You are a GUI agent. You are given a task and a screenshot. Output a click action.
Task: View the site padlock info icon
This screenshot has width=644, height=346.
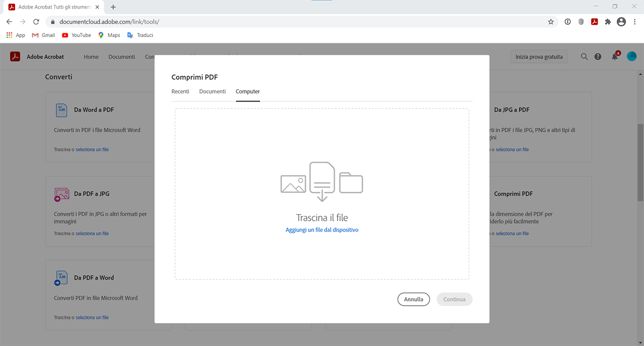click(x=52, y=22)
